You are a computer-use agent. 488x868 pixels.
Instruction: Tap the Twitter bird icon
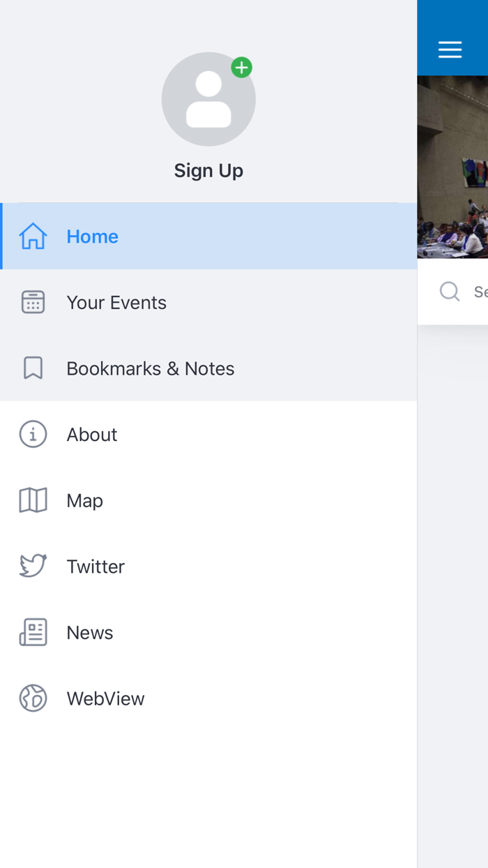click(33, 566)
